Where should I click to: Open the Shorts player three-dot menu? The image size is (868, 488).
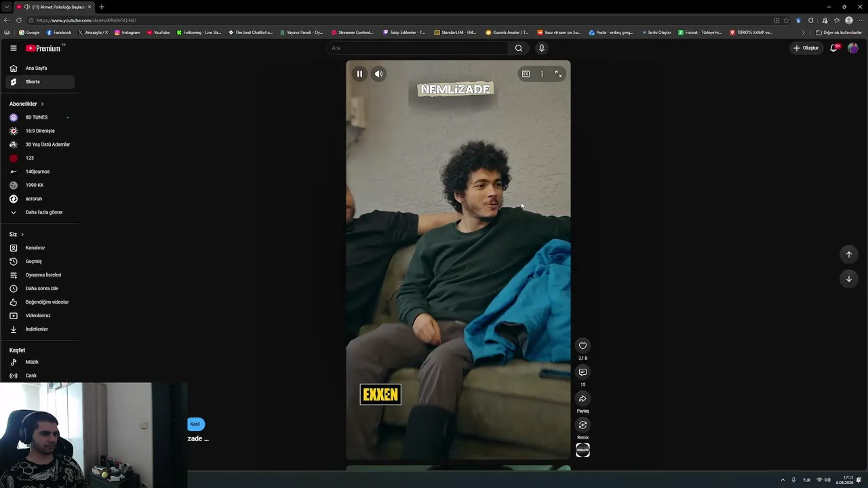tap(542, 74)
